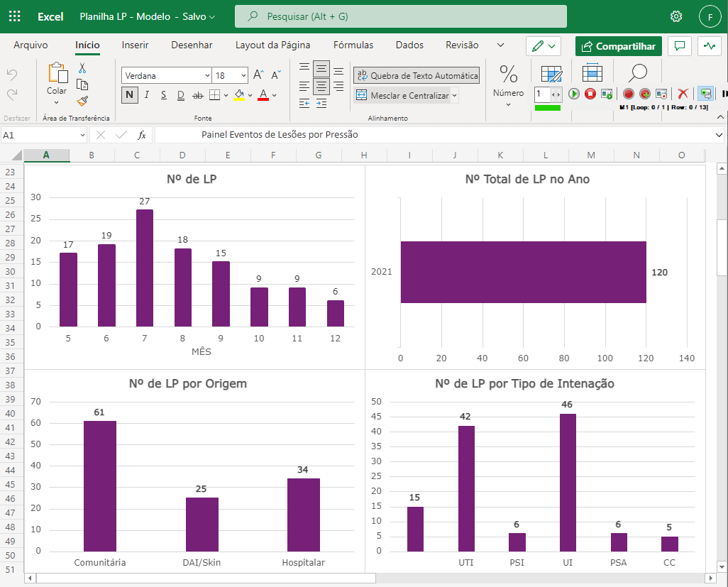This screenshot has height=587, width=728.
Task: Select all cells with corner triangle
Action: [17, 155]
